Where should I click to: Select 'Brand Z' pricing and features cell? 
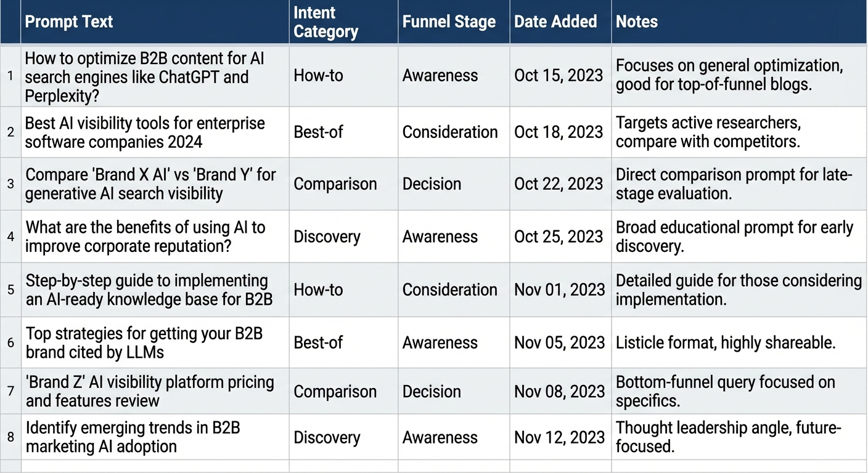click(x=150, y=391)
